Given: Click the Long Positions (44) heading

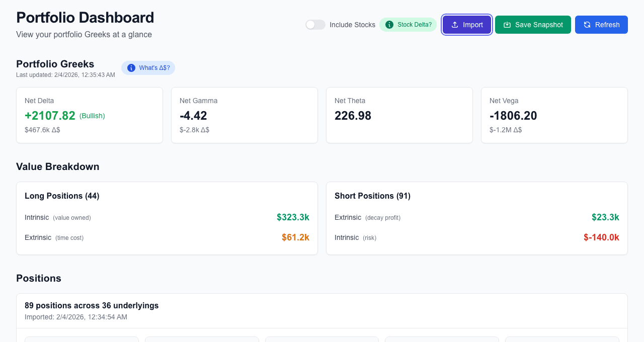Looking at the screenshot, I should tap(62, 196).
